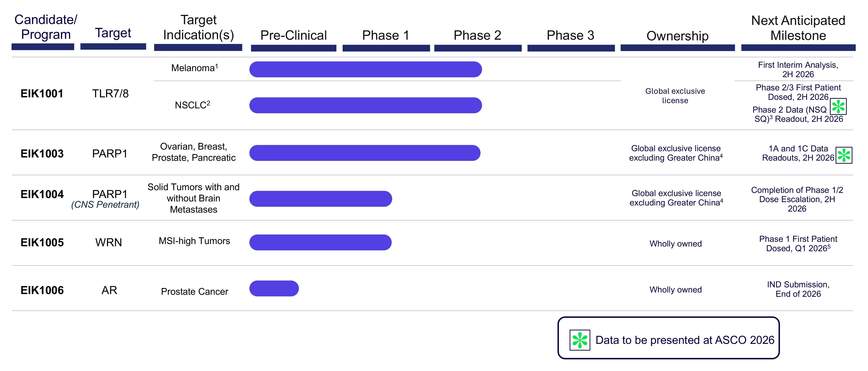Click the Wholly owned text for EIK1006
868x371 pixels.
click(x=676, y=290)
